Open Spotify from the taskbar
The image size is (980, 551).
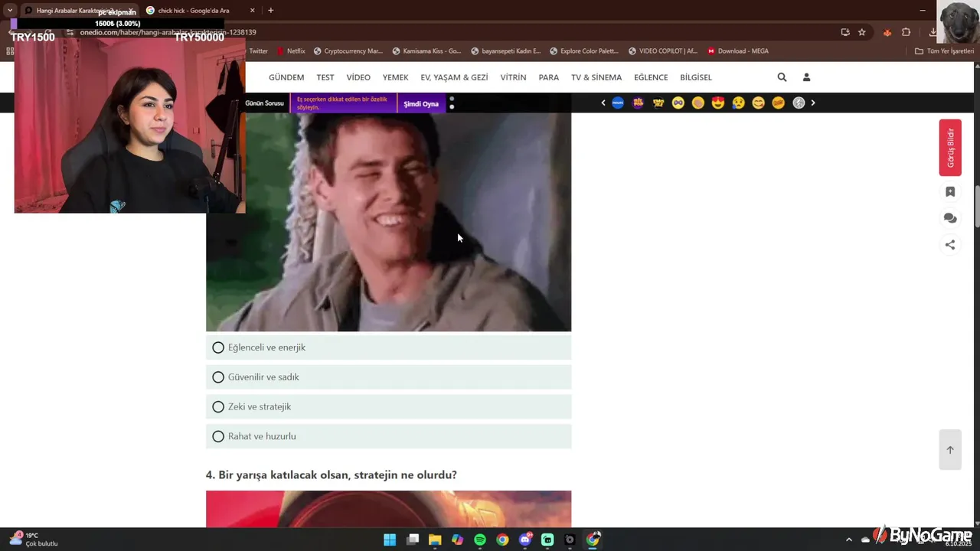(480, 540)
